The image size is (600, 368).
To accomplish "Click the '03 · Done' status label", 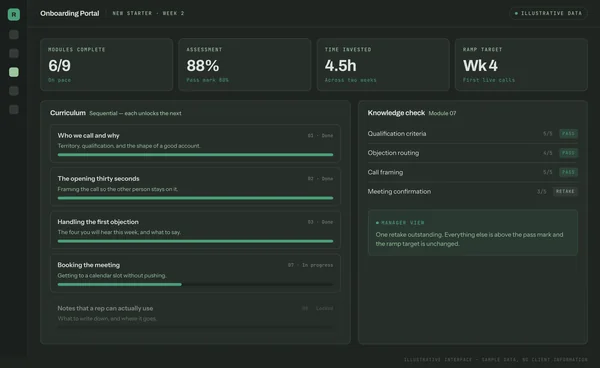I will [320, 222].
